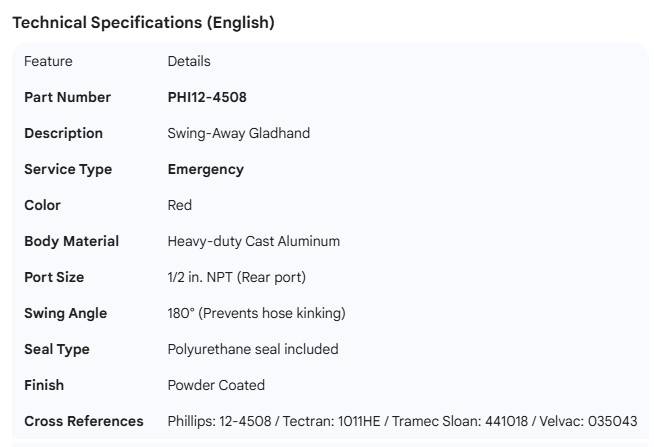654x447 pixels.
Task: Click the 1/2 in. NPT port size value
Action: pyautogui.click(x=237, y=277)
